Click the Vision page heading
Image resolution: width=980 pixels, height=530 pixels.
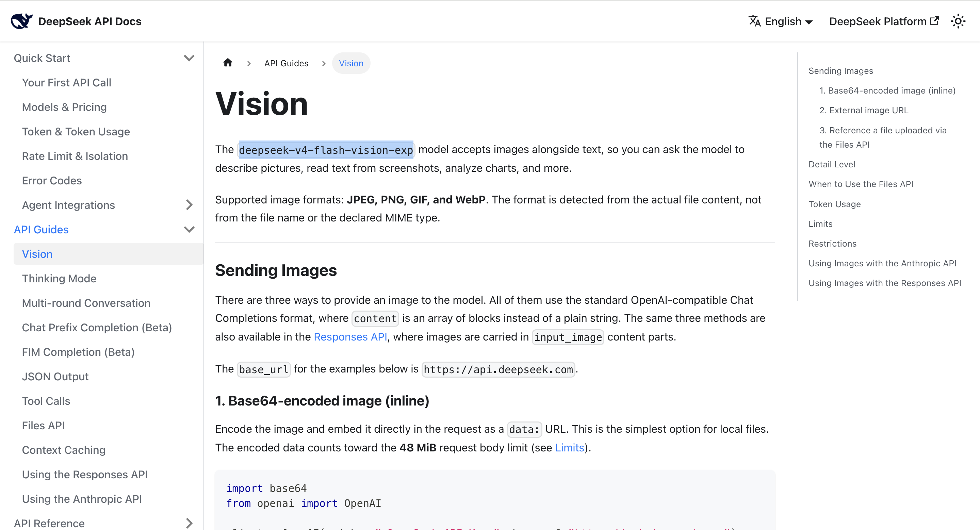point(262,104)
